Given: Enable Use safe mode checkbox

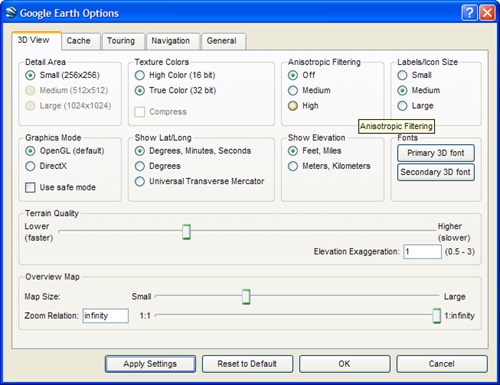Looking at the screenshot, I should point(60,187).
